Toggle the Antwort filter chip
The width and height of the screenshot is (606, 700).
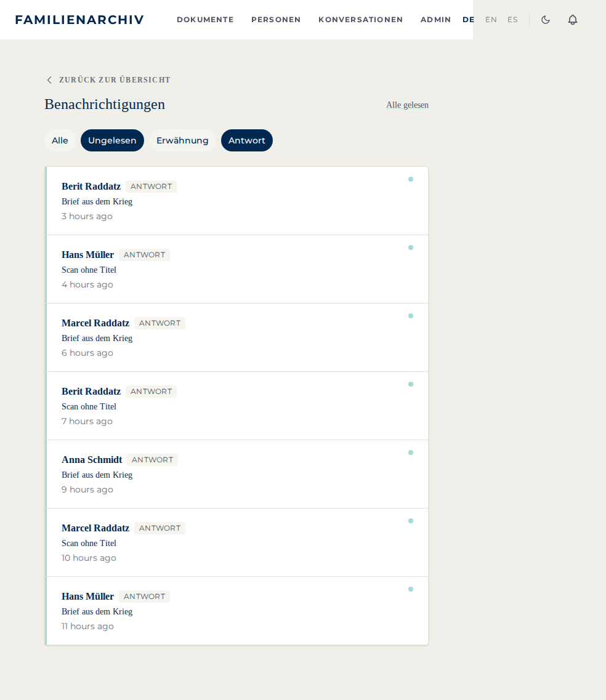246,140
